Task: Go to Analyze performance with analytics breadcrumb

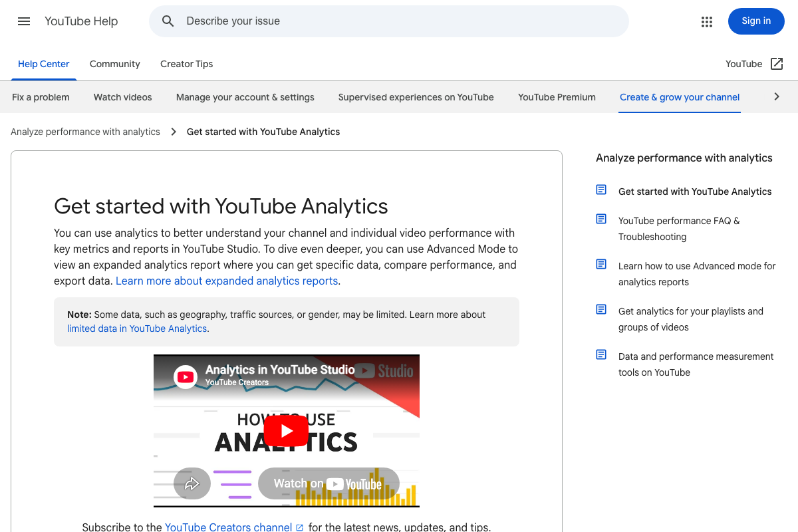Action: pos(85,132)
